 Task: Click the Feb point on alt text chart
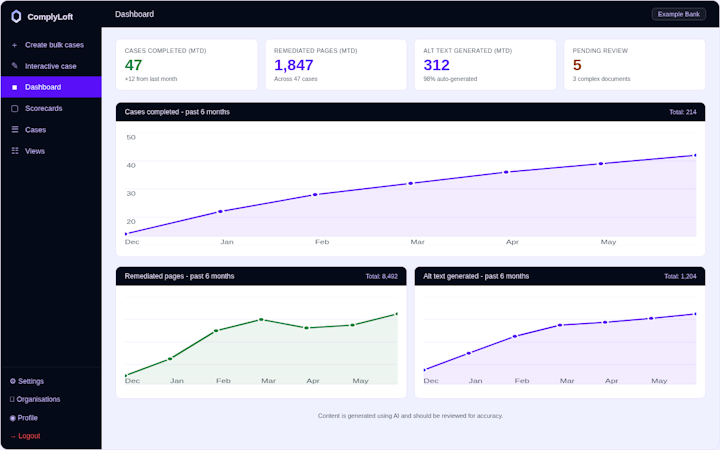click(515, 336)
